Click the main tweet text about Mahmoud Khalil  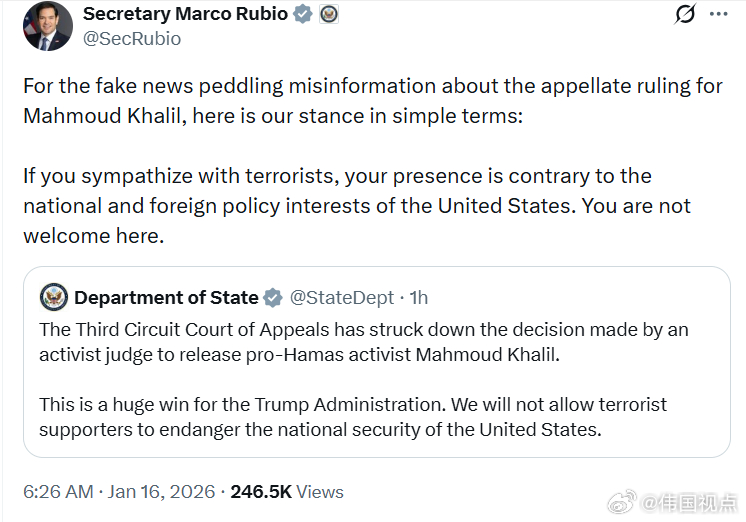[373, 101]
